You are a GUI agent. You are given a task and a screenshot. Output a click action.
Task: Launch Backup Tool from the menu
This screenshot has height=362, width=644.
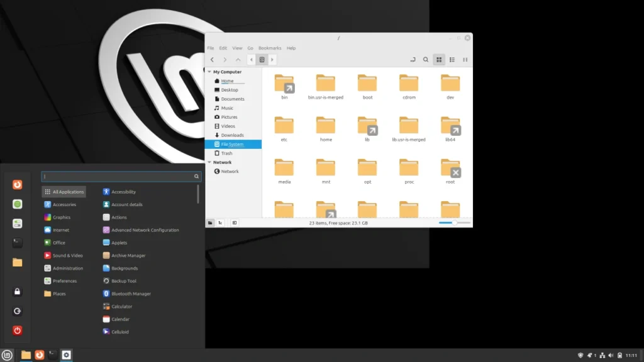click(x=119, y=281)
